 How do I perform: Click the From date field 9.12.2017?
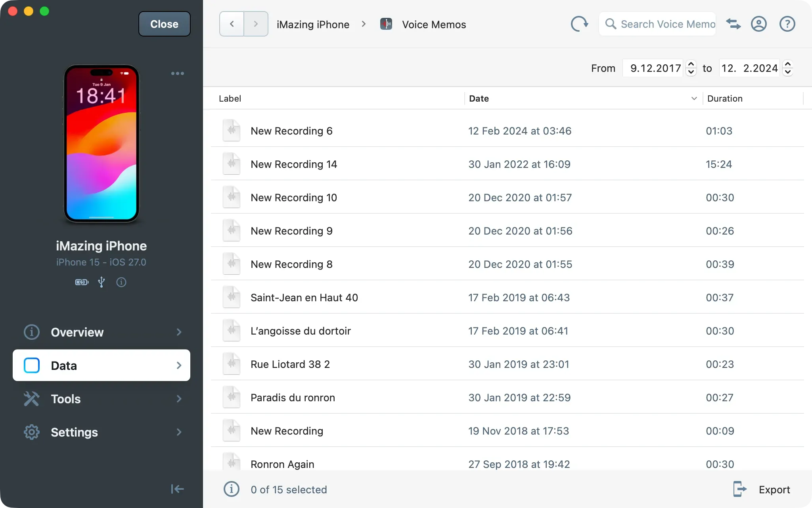point(653,68)
